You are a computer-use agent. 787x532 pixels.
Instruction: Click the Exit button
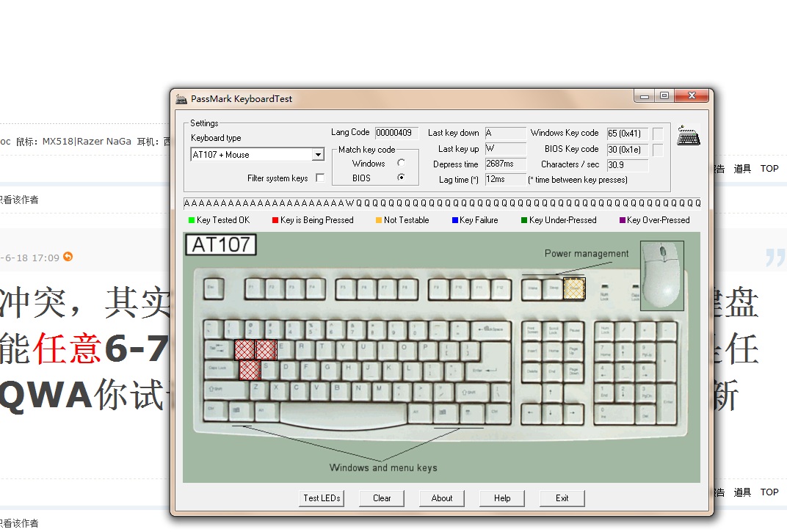point(562,498)
